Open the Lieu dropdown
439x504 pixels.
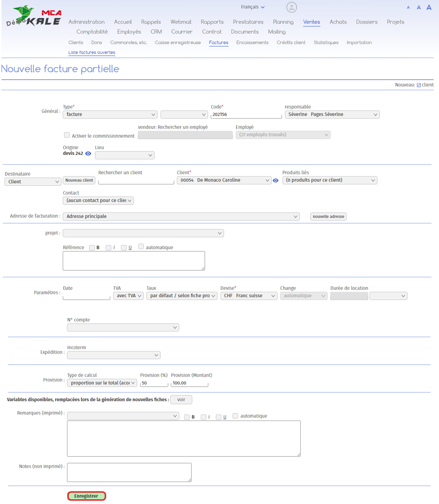tap(125, 155)
